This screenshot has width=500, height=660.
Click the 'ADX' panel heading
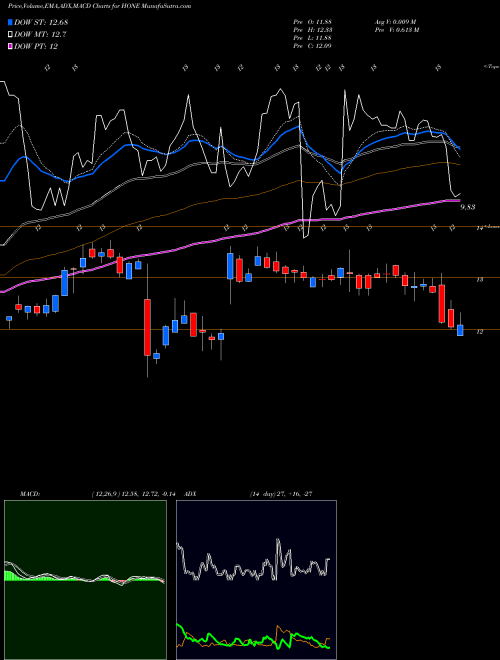(x=190, y=494)
